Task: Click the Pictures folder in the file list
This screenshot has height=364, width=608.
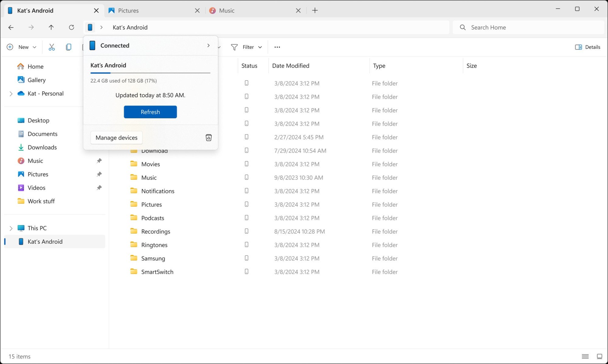Action: [x=152, y=204]
